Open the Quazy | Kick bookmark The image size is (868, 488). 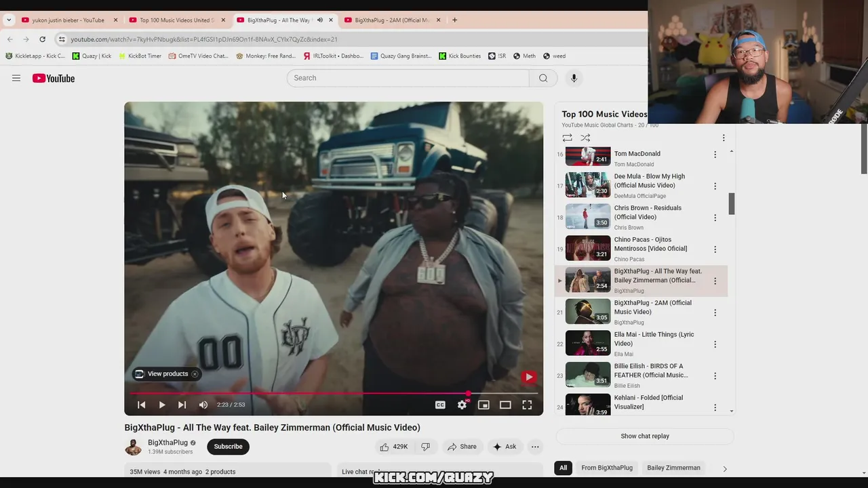(92, 56)
